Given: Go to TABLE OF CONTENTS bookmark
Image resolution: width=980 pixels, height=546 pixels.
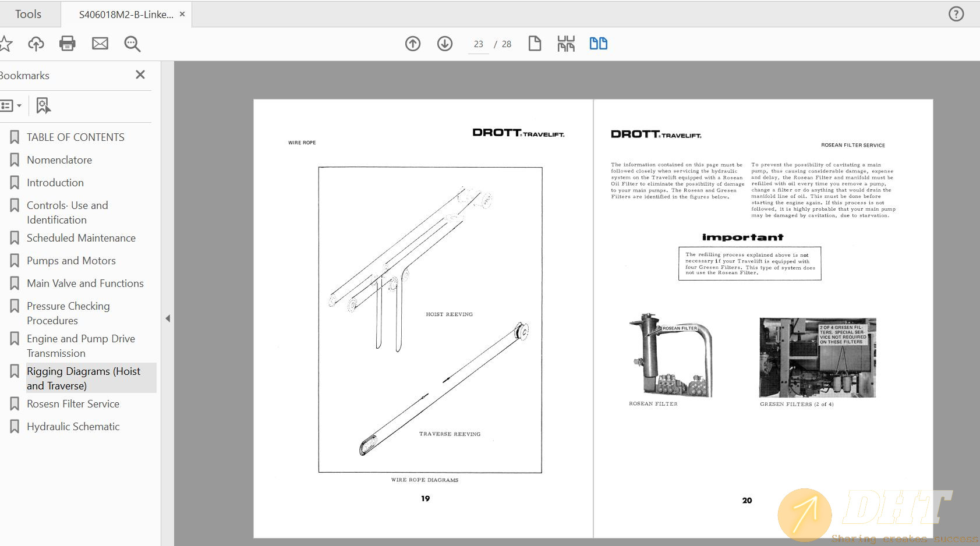Looking at the screenshot, I should 75,137.
